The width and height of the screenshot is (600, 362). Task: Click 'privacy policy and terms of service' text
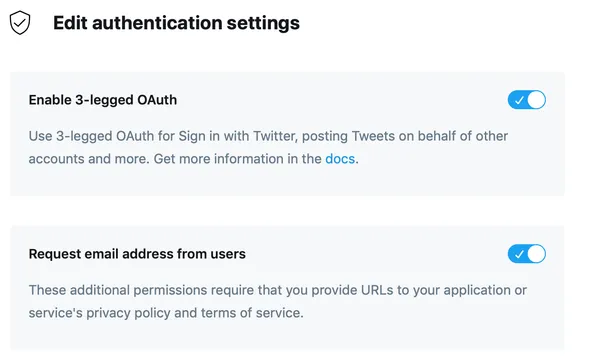[194, 313]
